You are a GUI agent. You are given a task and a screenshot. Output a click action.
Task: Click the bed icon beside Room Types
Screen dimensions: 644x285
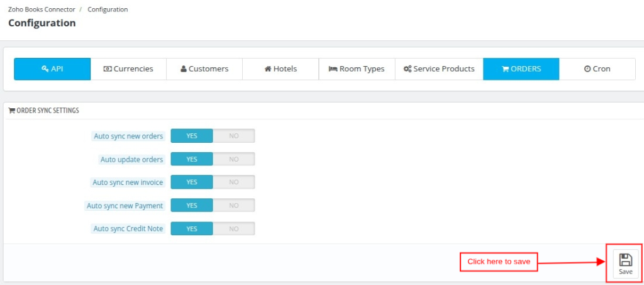pyautogui.click(x=333, y=69)
